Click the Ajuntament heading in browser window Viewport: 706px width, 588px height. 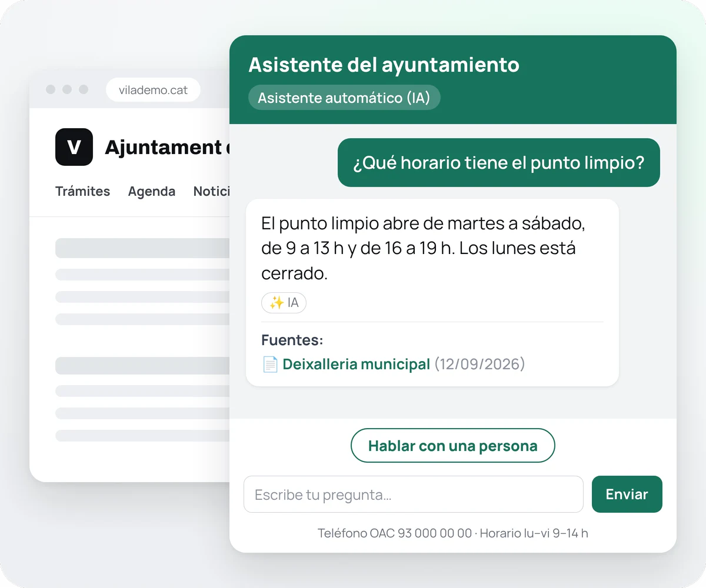coord(167,147)
